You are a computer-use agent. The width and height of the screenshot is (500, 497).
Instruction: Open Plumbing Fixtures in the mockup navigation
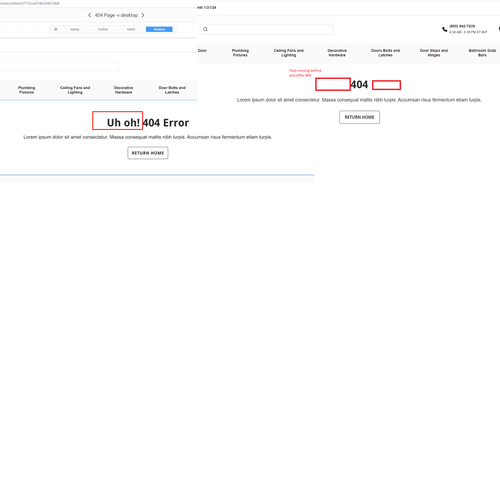27,90
